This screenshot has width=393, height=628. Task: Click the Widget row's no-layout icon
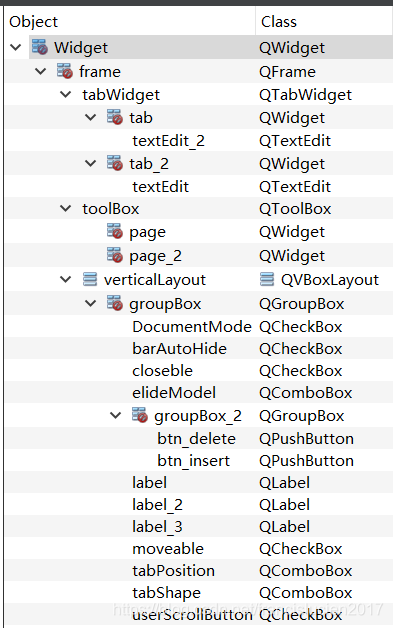click(40, 47)
